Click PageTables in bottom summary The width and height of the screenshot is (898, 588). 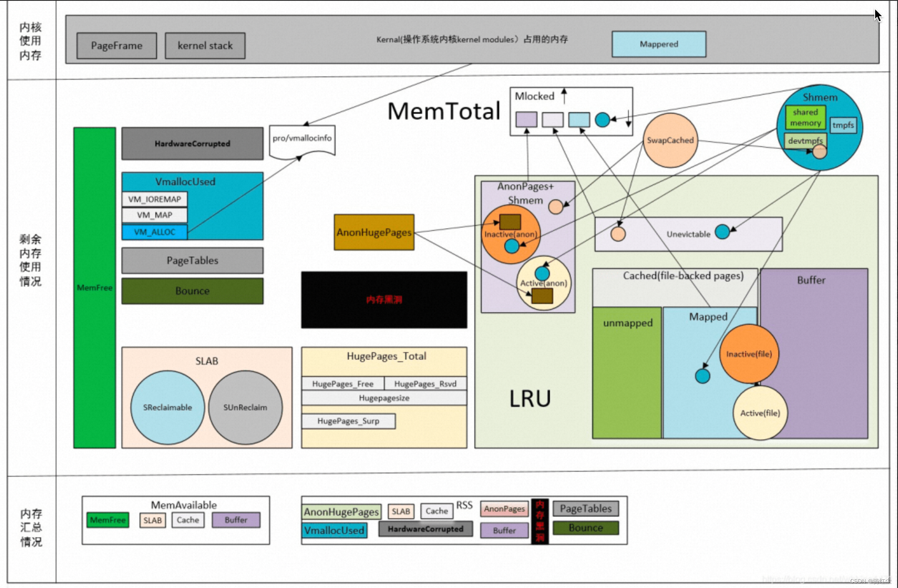click(x=586, y=509)
